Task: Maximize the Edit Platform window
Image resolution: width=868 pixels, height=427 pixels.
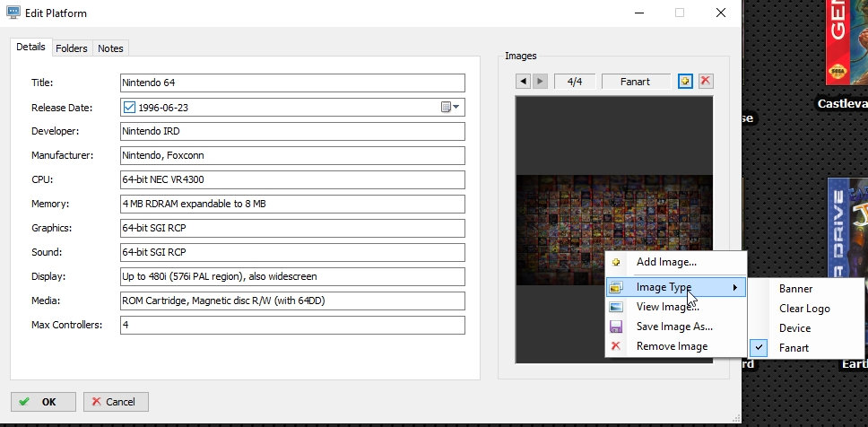Action: (680, 13)
